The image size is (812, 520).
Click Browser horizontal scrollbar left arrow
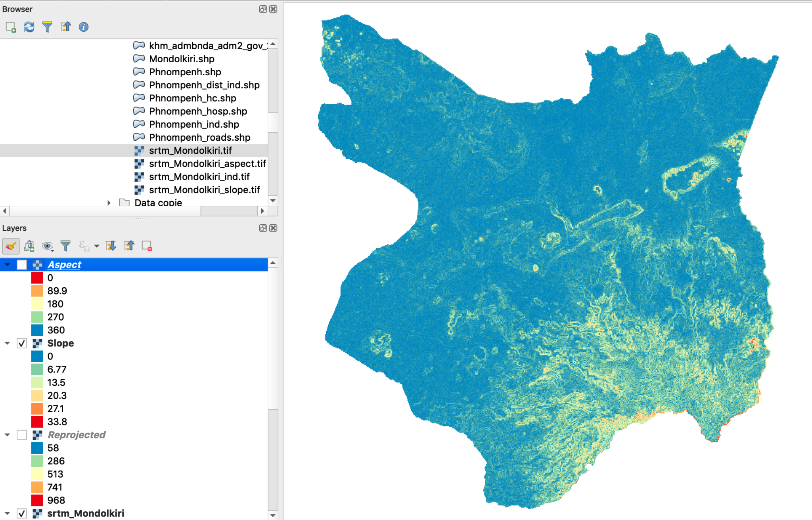pyautogui.click(x=4, y=211)
